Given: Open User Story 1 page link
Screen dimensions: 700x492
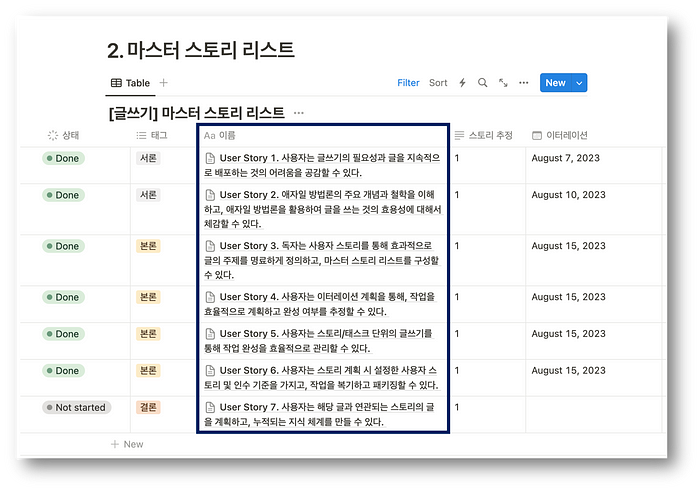Looking at the screenshot, I should (322, 165).
